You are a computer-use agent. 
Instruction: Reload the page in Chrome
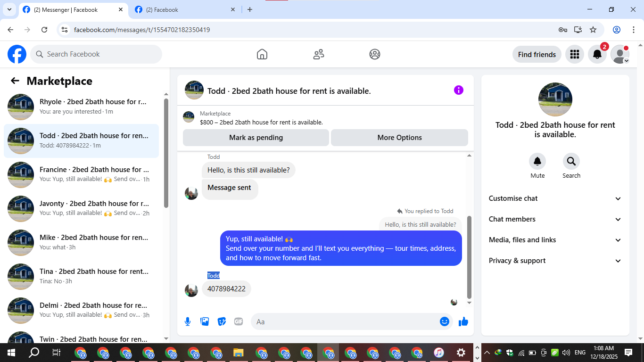click(44, 30)
